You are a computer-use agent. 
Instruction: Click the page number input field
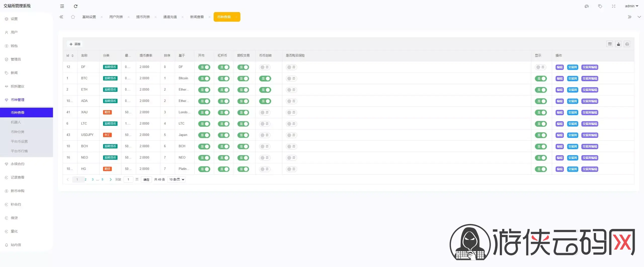tap(128, 179)
